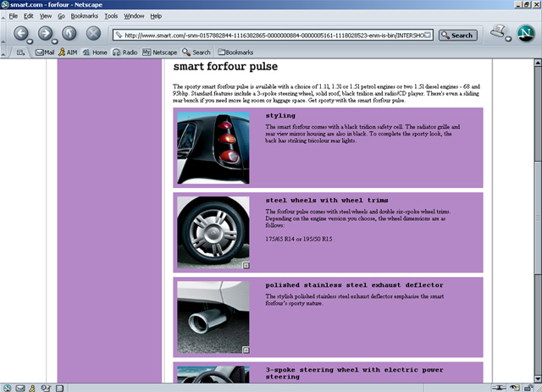Image resolution: width=542 pixels, height=392 pixels.
Task: Click the Print icon in the toolbar
Action: 499,34
